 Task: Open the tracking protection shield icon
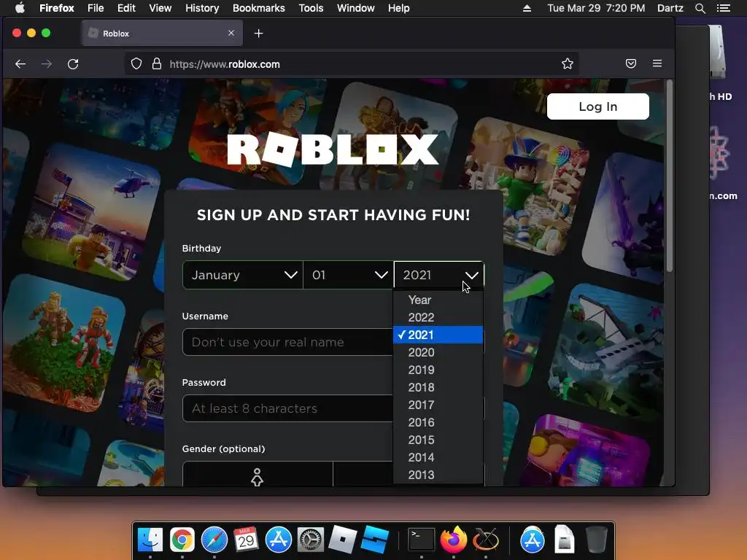point(136,64)
